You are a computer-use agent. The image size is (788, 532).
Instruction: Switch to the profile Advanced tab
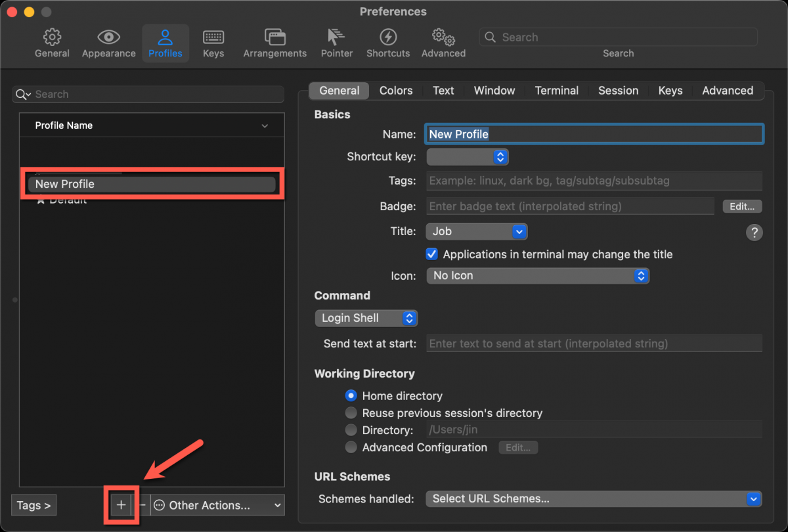tap(728, 91)
